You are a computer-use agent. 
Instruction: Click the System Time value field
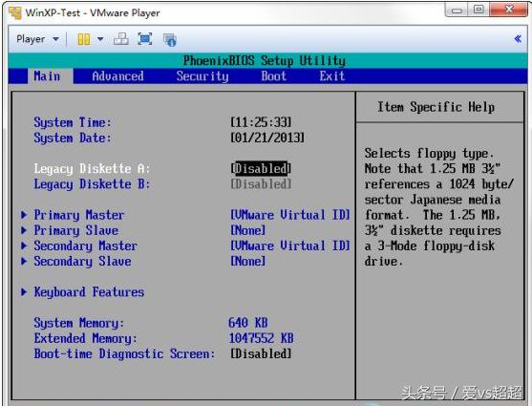click(x=261, y=122)
